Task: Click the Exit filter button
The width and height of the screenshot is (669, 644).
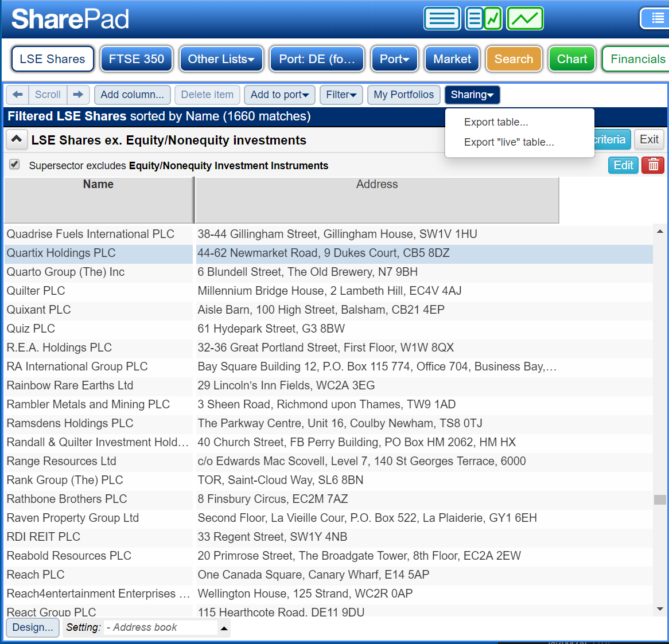Action: click(649, 139)
